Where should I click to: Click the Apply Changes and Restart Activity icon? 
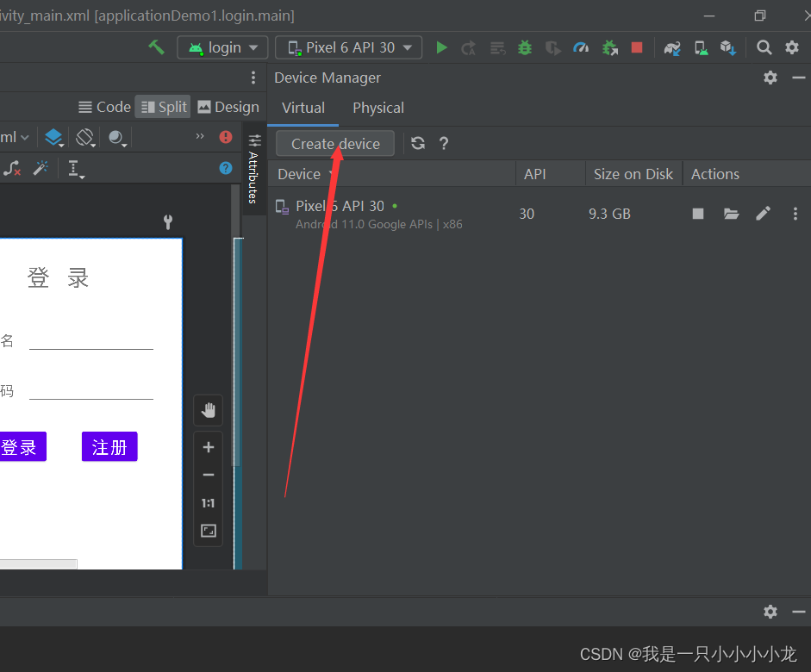(469, 48)
